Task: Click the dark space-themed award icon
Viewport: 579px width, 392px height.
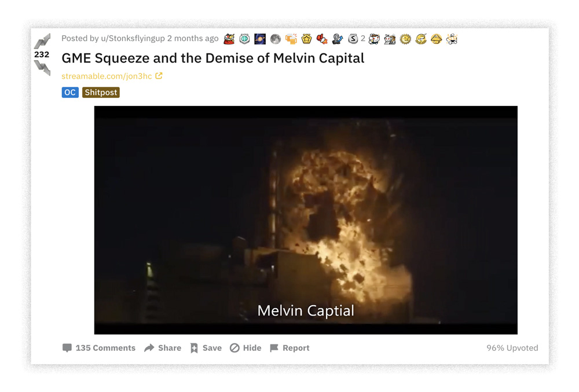Action: pos(260,39)
